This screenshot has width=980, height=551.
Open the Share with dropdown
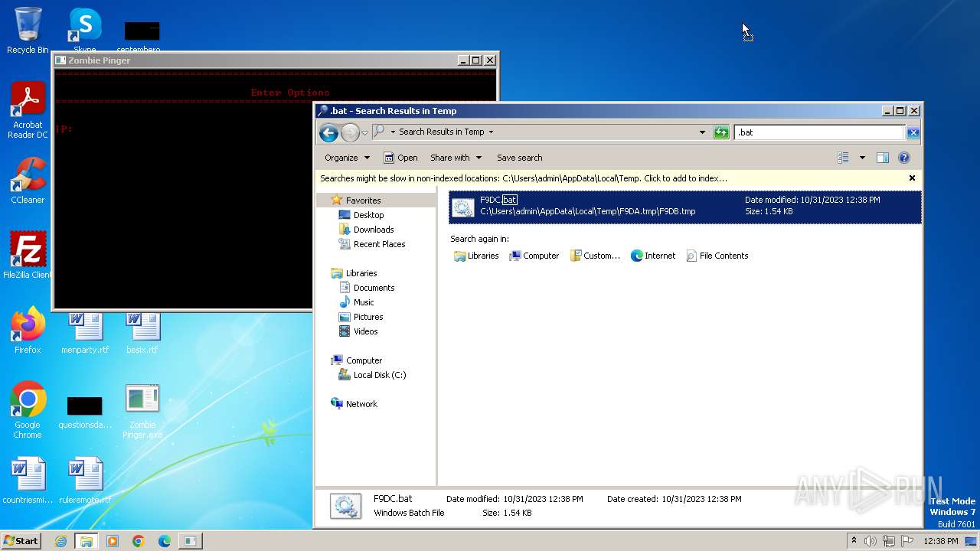pyautogui.click(x=456, y=158)
